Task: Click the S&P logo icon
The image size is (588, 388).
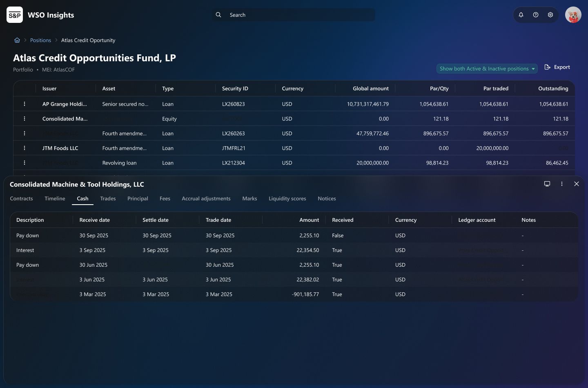Action: [x=15, y=15]
